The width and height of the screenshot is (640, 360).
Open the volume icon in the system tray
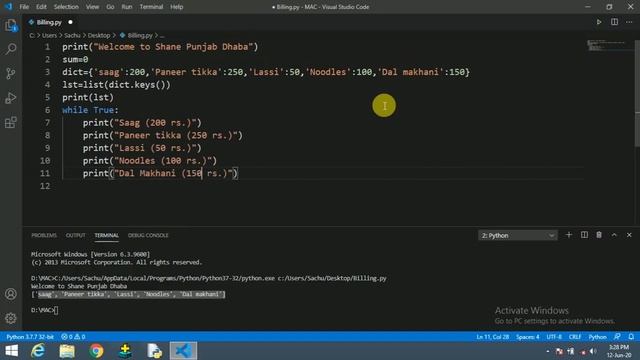tap(593, 351)
